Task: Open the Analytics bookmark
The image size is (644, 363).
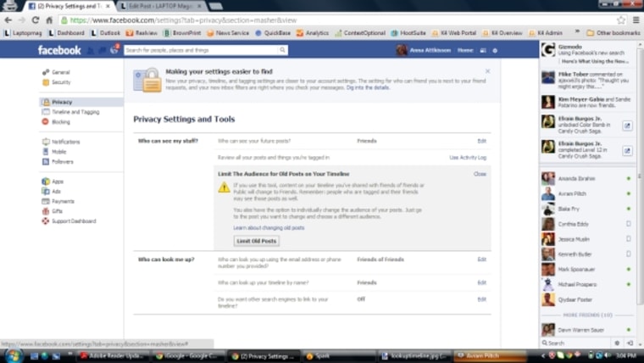Action: (313, 33)
